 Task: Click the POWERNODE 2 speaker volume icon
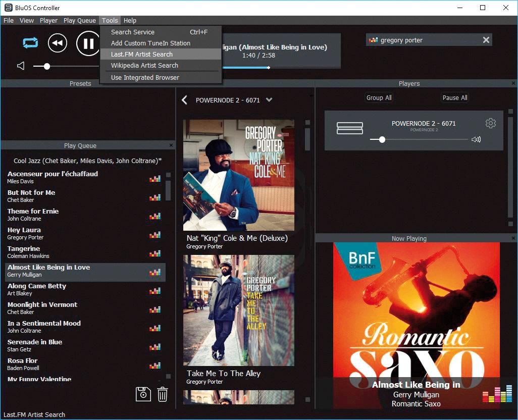(x=476, y=140)
